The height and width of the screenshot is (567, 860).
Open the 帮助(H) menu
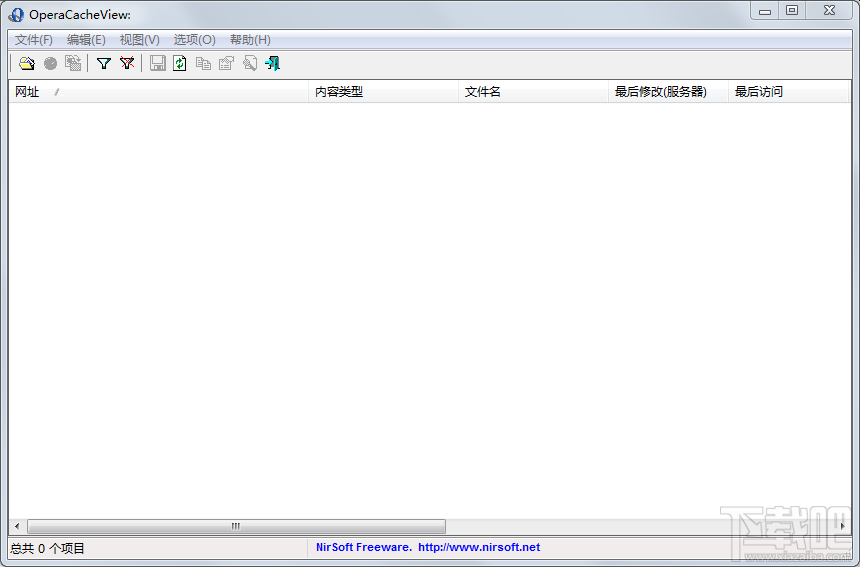250,40
